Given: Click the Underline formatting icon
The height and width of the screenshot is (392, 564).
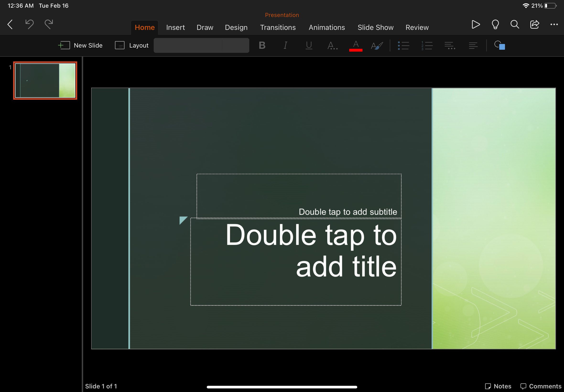Looking at the screenshot, I should (x=309, y=45).
